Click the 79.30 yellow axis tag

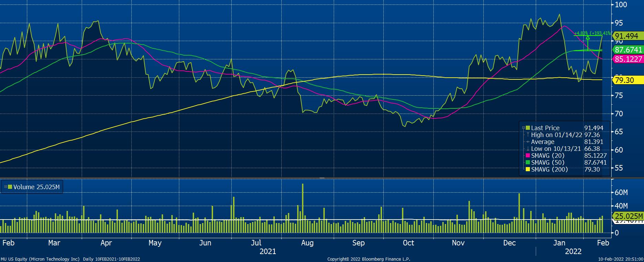click(x=628, y=80)
